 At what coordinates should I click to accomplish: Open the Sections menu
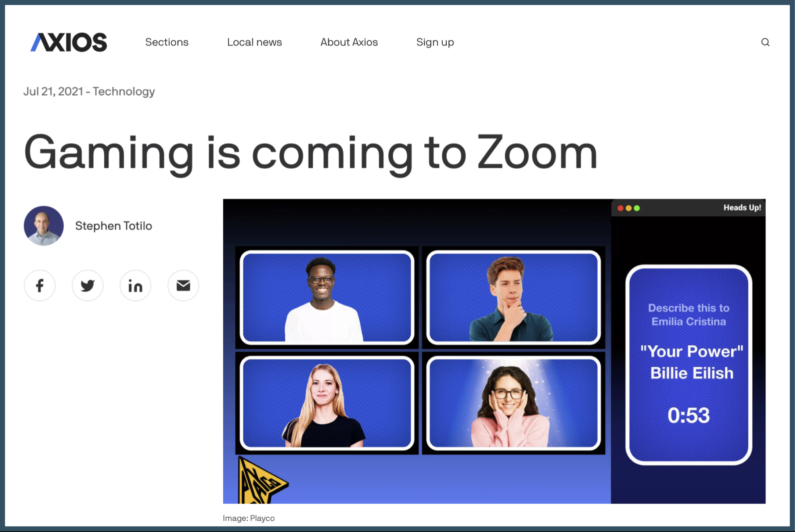(x=167, y=42)
